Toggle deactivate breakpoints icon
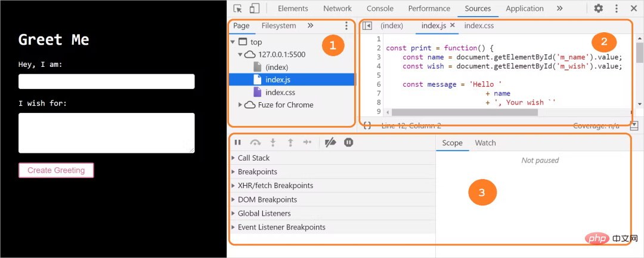The image size is (644, 258). (x=330, y=142)
